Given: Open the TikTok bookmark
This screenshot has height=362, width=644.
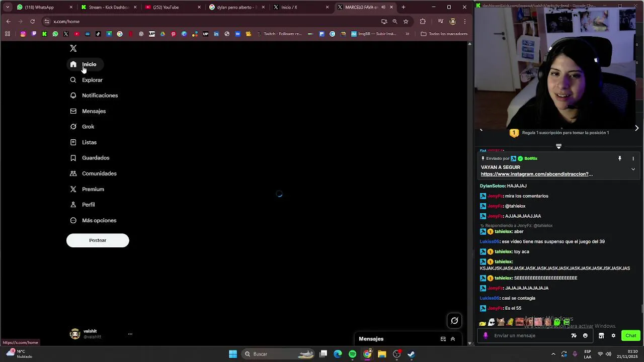Looking at the screenshot, I should 98,34.
